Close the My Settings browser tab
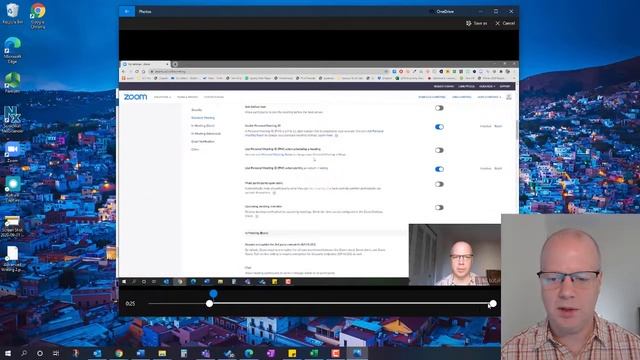 pos(167,64)
